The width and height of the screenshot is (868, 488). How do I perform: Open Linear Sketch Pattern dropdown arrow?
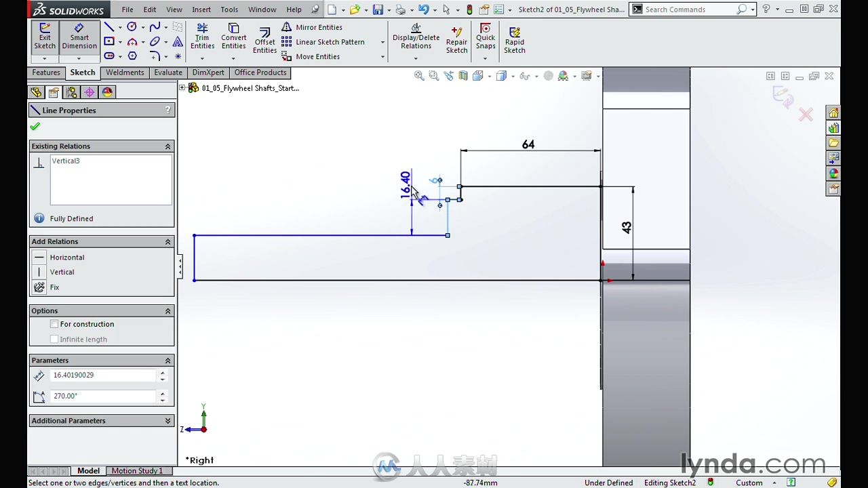(382, 42)
